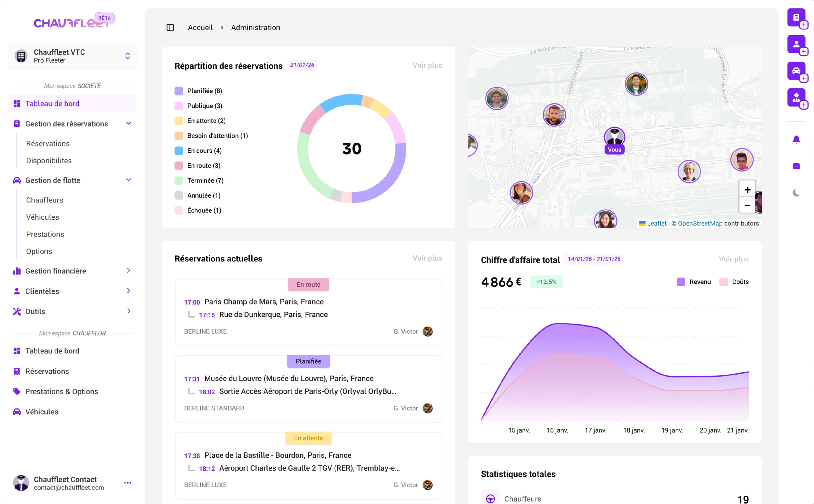Click Voir plus on Réservations actuelles
814x504 pixels.
[x=427, y=258]
